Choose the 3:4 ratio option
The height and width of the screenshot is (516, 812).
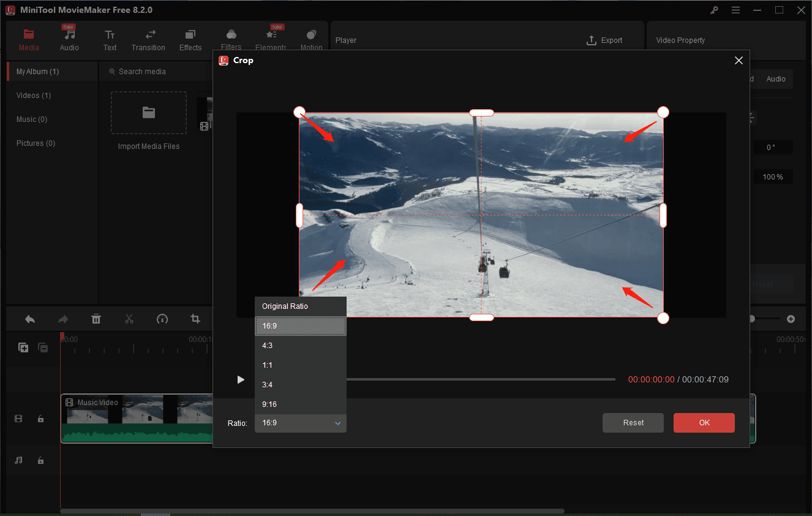[301, 385]
